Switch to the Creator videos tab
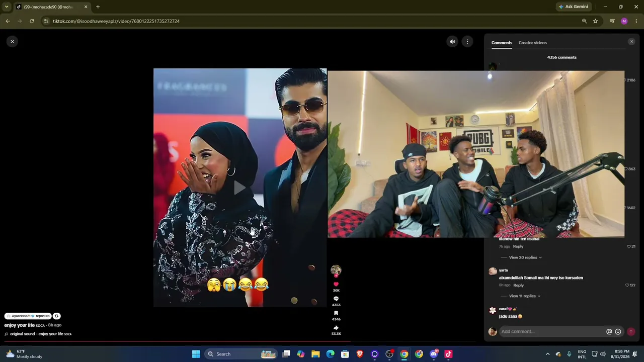This screenshot has width=644, height=362. [532, 43]
